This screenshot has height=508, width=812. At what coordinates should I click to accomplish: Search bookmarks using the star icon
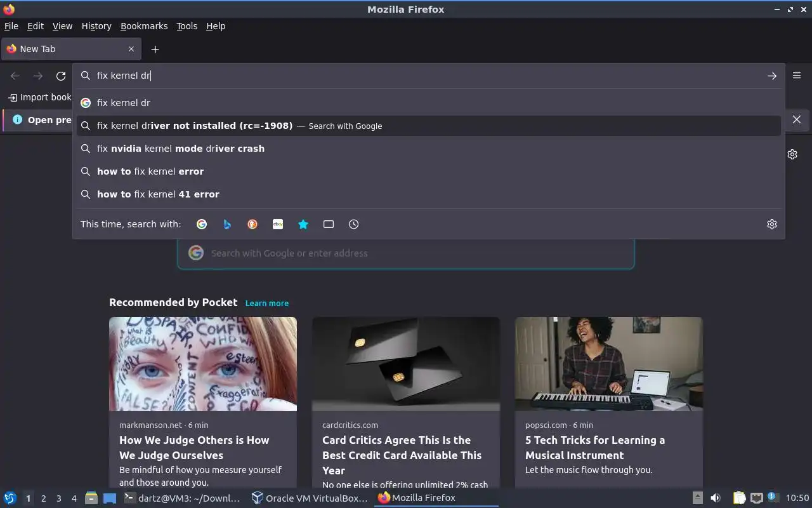[303, 224]
